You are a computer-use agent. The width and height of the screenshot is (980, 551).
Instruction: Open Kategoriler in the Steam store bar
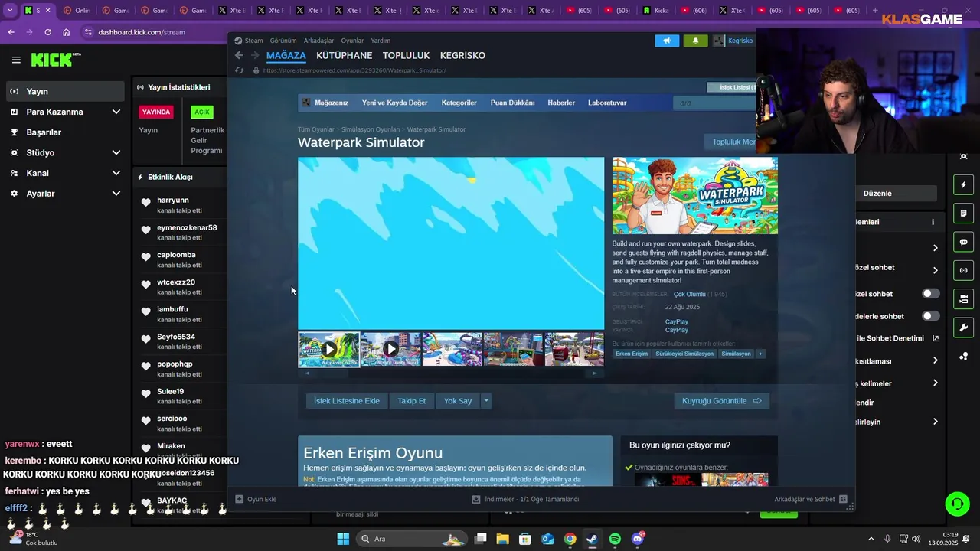(459, 103)
